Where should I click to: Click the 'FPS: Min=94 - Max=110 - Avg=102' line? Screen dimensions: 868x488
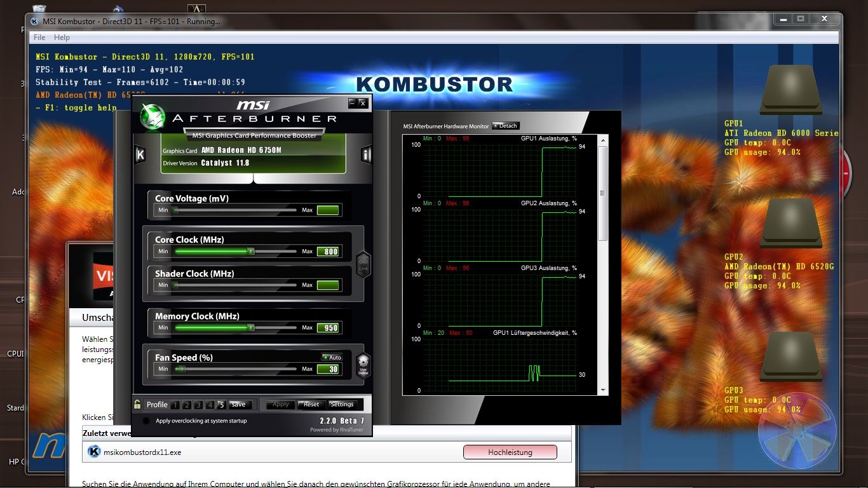tap(109, 69)
